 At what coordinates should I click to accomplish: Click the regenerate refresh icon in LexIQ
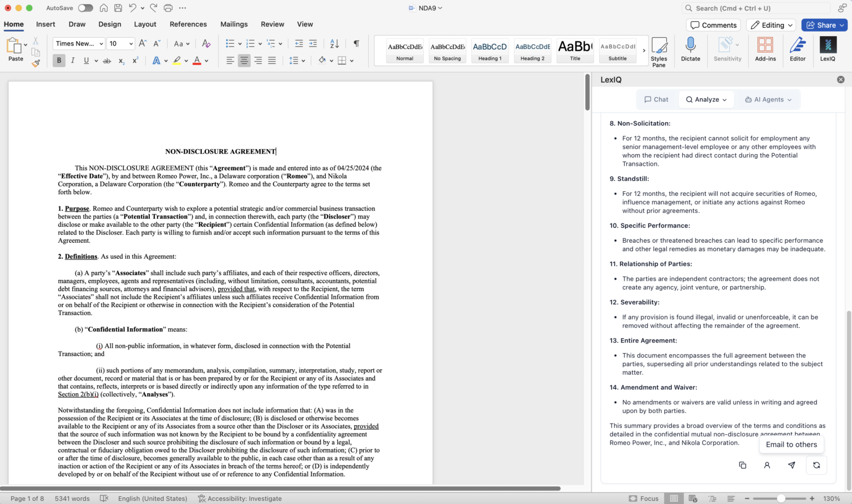816,465
